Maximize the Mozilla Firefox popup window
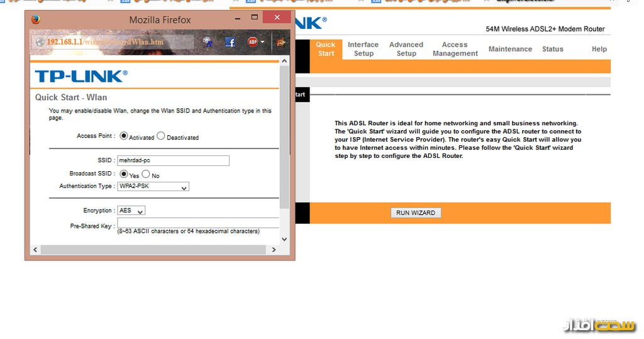 [x=255, y=17]
